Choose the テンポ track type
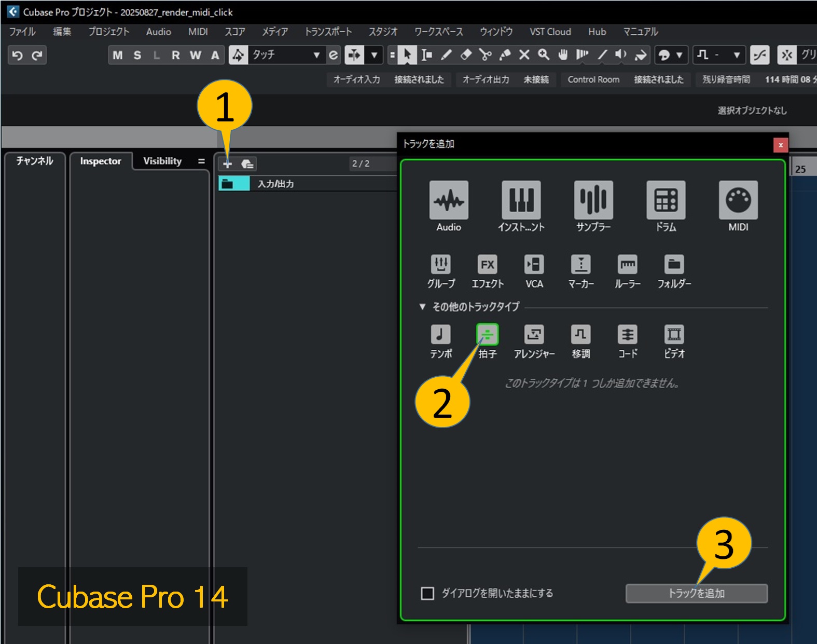 (441, 341)
